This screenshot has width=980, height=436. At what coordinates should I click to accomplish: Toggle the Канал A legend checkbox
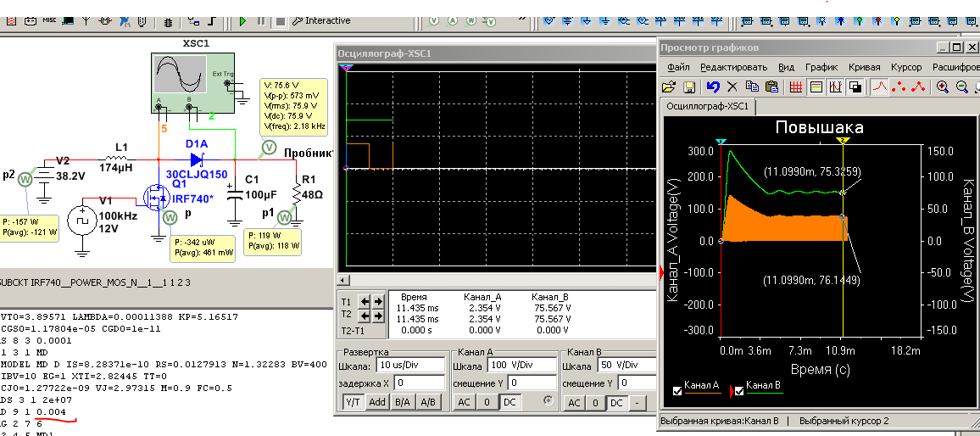click(x=677, y=390)
